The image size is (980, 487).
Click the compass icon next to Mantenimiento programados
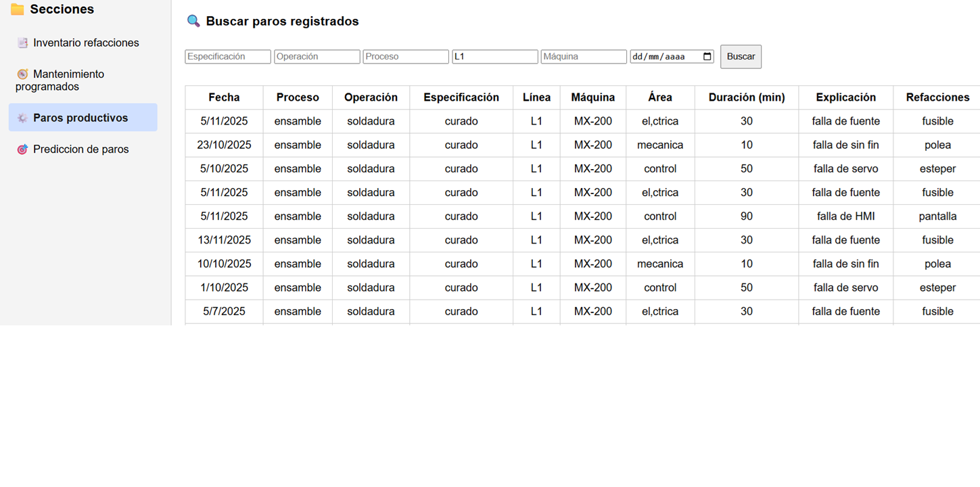pyautogui.click(x=22, y=74)
